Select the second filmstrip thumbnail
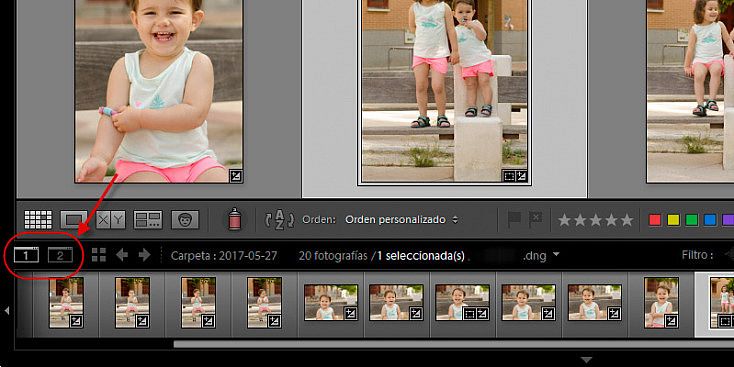734x367 pixels. tap(132, 302)
